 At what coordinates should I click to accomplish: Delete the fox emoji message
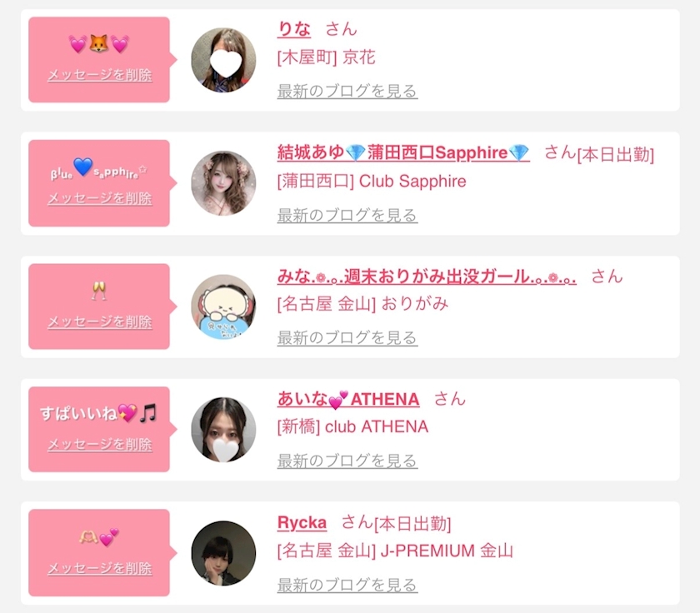coord(100,75)
